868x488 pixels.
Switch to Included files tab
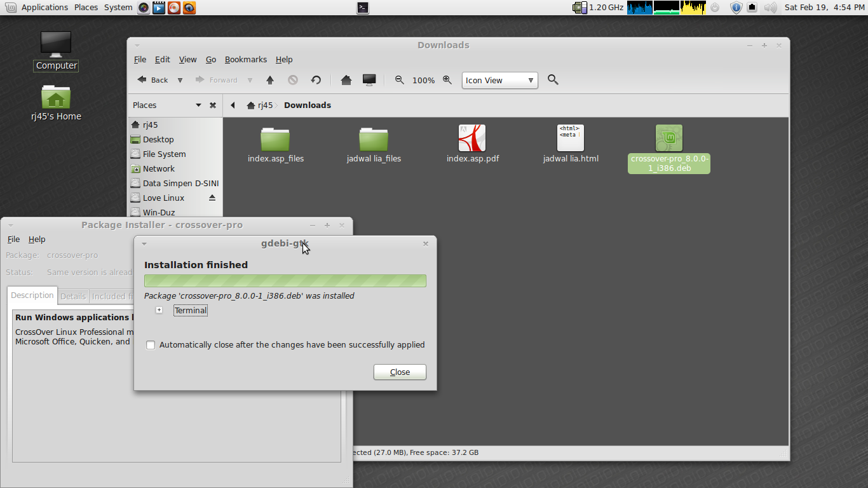(x=112, y=296)
